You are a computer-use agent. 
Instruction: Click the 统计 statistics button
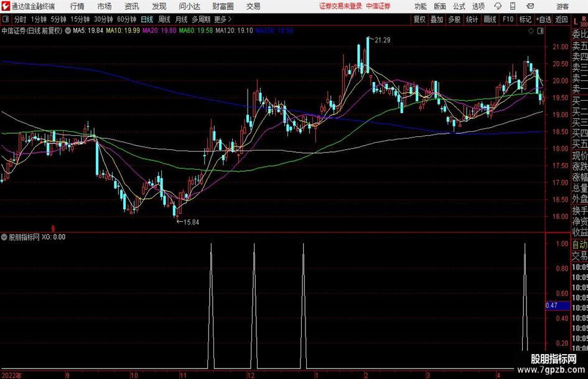click(472, 19)
